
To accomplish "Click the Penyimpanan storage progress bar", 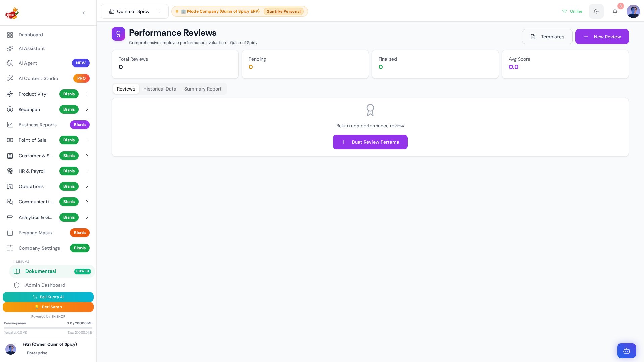I will coord(48,328).
